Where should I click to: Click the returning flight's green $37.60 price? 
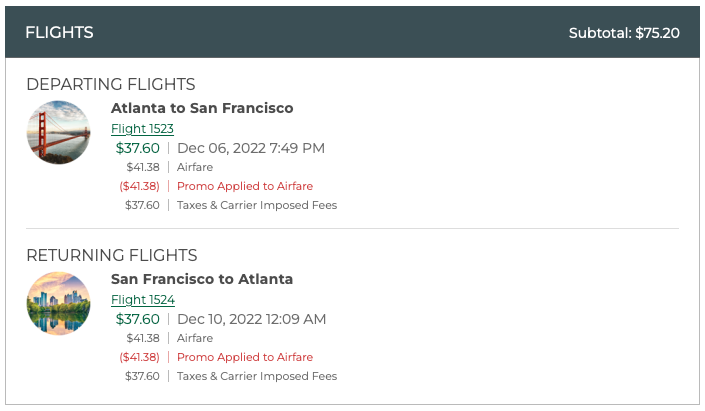(x=137, y=320)
